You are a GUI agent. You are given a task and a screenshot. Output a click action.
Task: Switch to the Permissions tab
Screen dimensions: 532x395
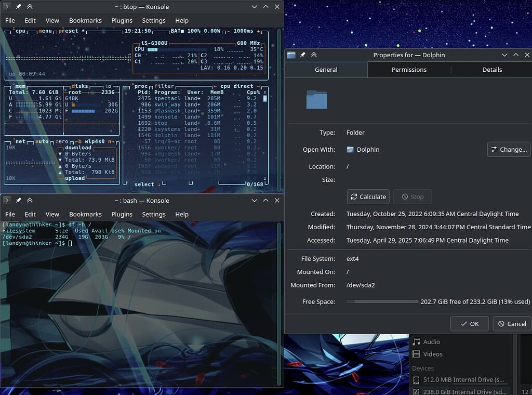click(409, 69)
